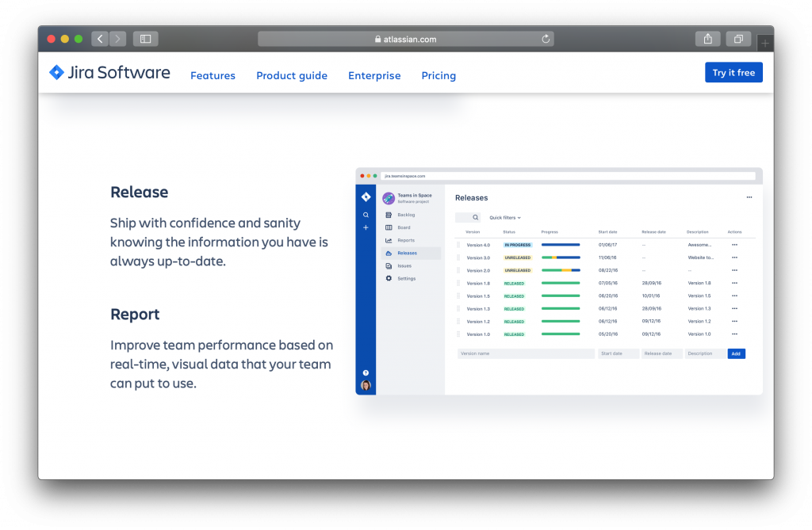Click the Jira Software logo
Image resolution: width=812 pixels, height=530 pixels.
click(x=109, y=72)
